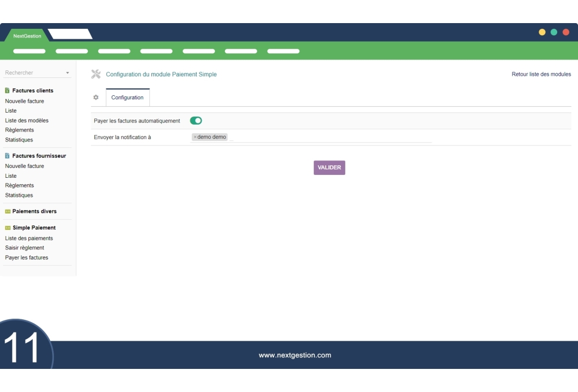Viewport: 578px width, 392px height.
Task: Switch to the Configuration tab
Action: (127, 98)
